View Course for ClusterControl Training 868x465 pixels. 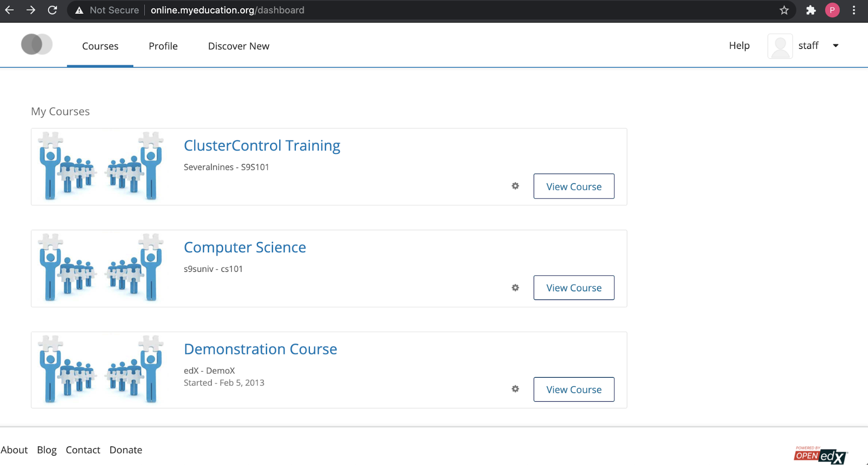[574, 187]
